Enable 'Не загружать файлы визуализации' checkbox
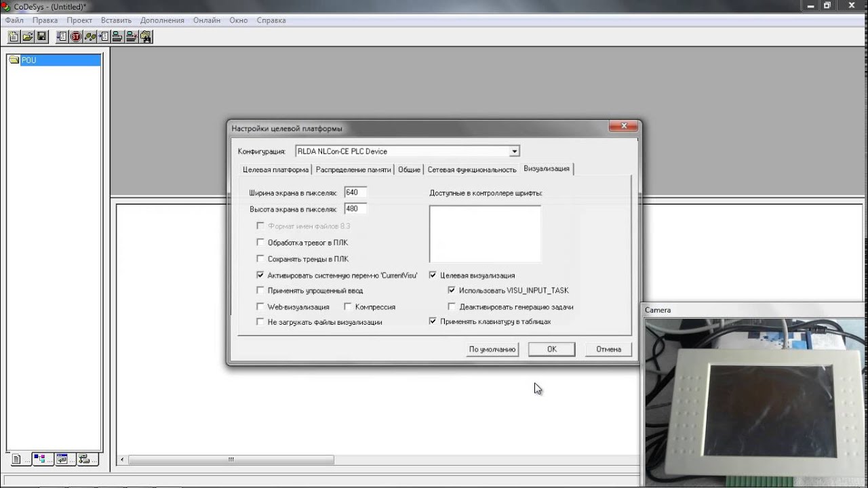 point(260,322)
